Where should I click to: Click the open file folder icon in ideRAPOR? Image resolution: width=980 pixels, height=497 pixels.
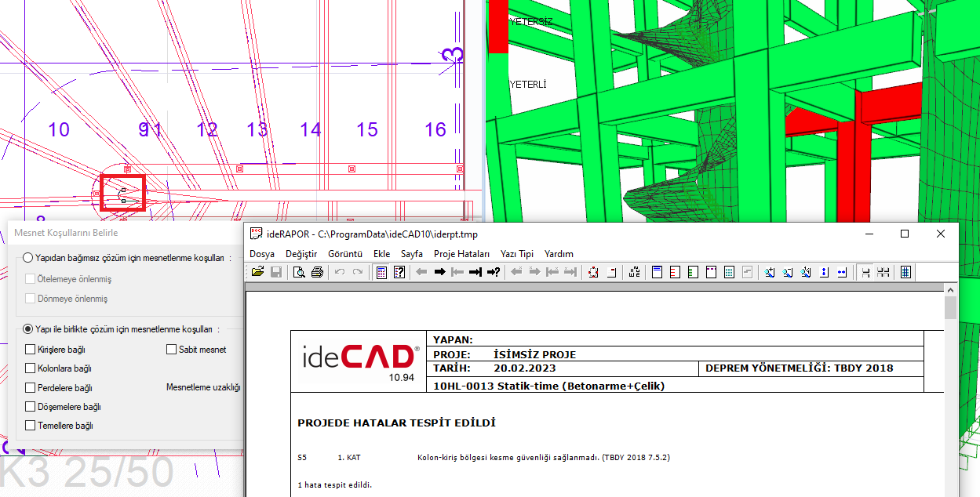tap(257, 272)
